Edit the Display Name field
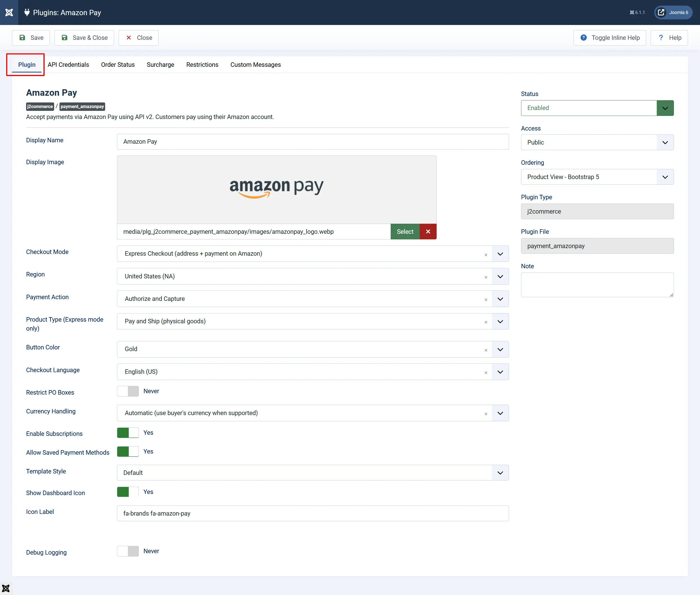The width and height of the screenshot is (700, 595). coord(313,142)
